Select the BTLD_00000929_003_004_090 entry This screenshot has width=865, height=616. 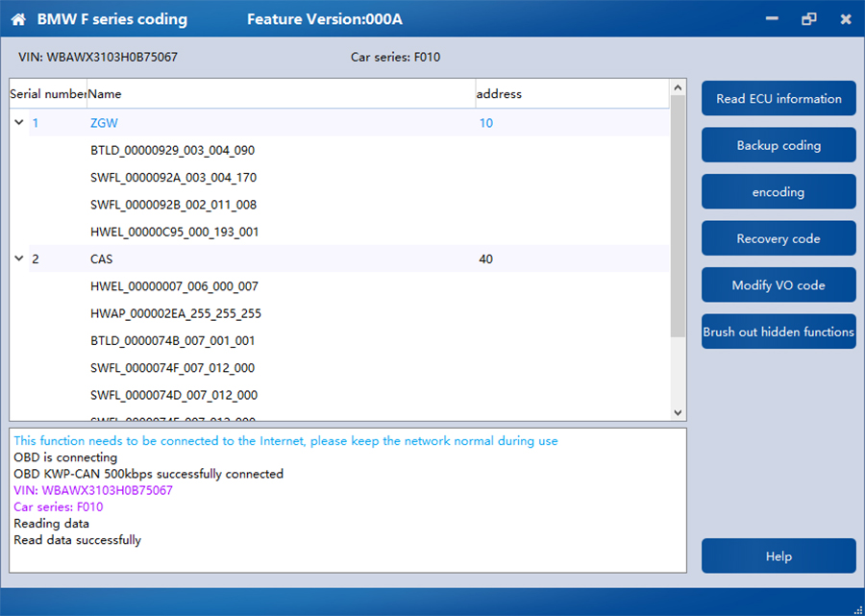(x=172, y=151)
